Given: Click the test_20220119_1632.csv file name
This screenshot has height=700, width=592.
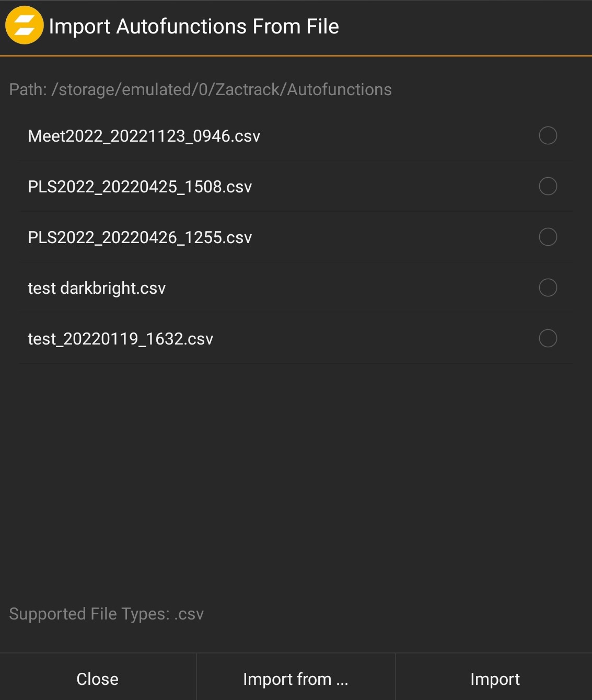Looking at the screenshot, I should [x=120, y=339].
